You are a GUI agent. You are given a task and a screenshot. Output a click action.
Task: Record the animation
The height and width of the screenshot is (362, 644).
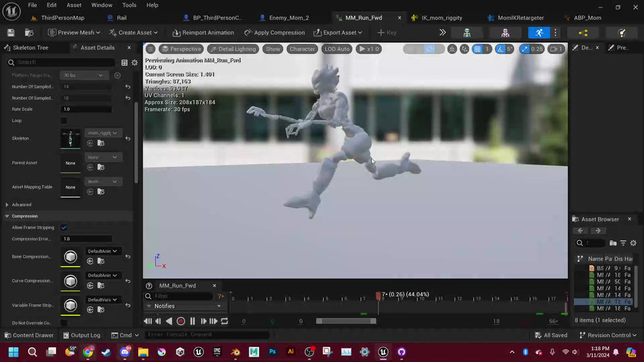pos(181,321)
